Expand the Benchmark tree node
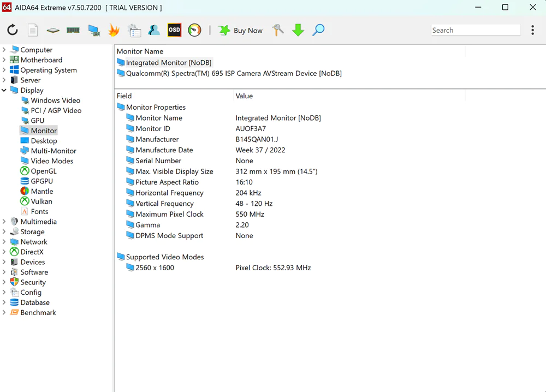 (x=4, y=313)
